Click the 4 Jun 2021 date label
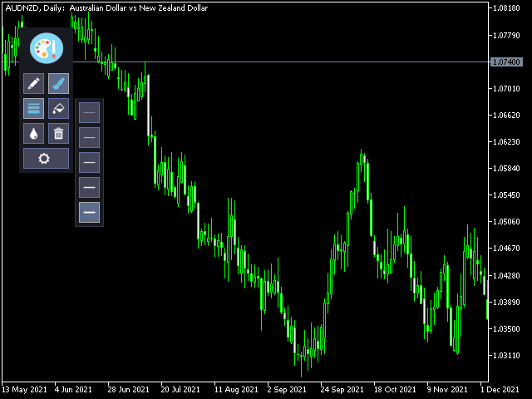The width and height of the screenshot is (532, 399). (x=73, y=390)
